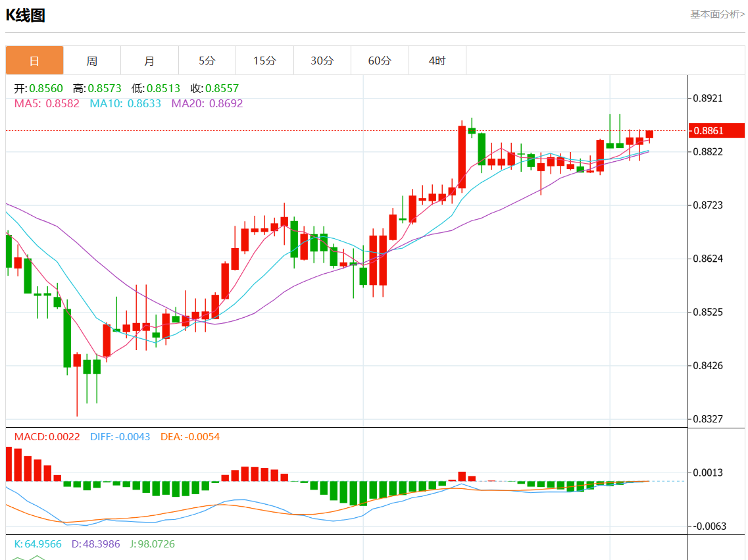The height and width of the screenshot is (560, 748).
Task: Select the 日 daily chart tab
Action: [34, 61]
